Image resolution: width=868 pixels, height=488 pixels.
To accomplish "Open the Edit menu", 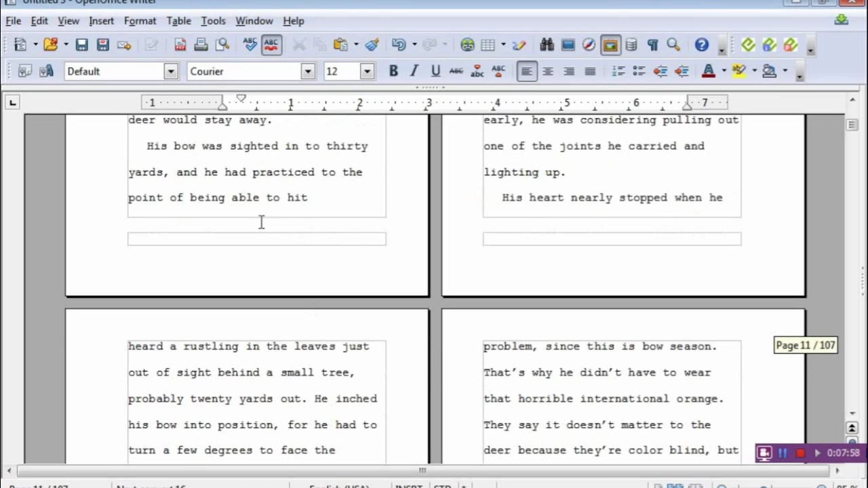I will tap(39, 21).
